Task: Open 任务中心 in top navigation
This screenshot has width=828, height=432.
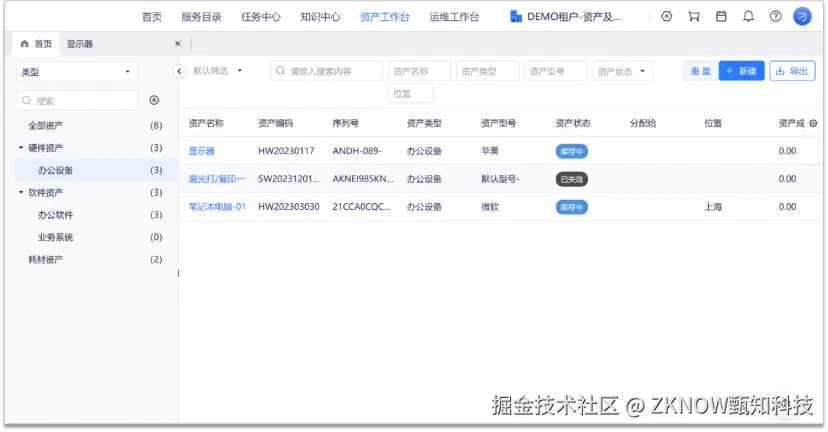Action: pyautogui.click(x=261, y=17)
